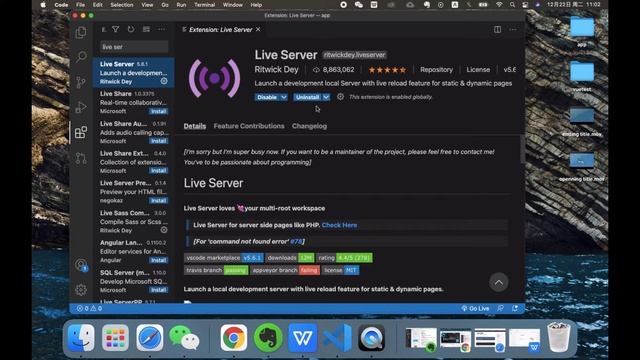Open editor More Actions ellipsis

[513, 29]
